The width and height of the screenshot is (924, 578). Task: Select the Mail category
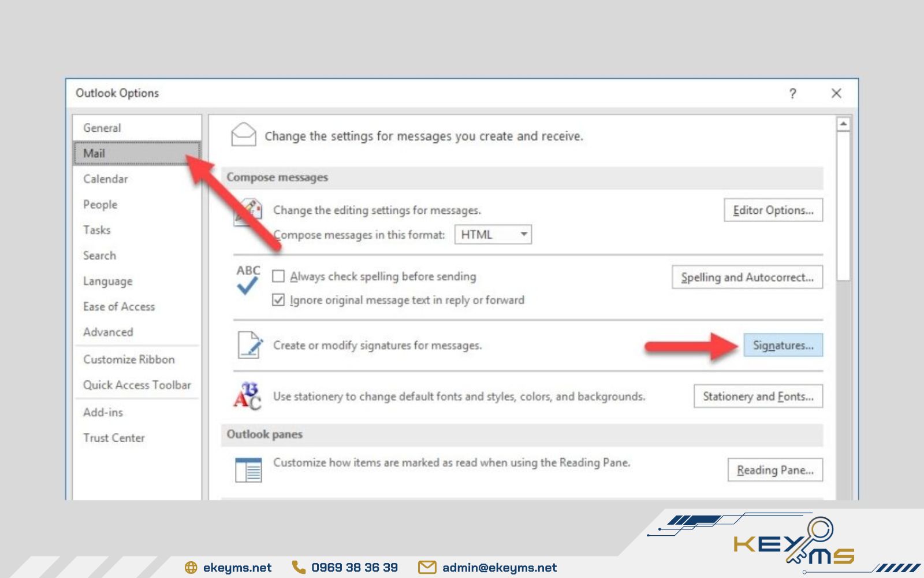137,153
